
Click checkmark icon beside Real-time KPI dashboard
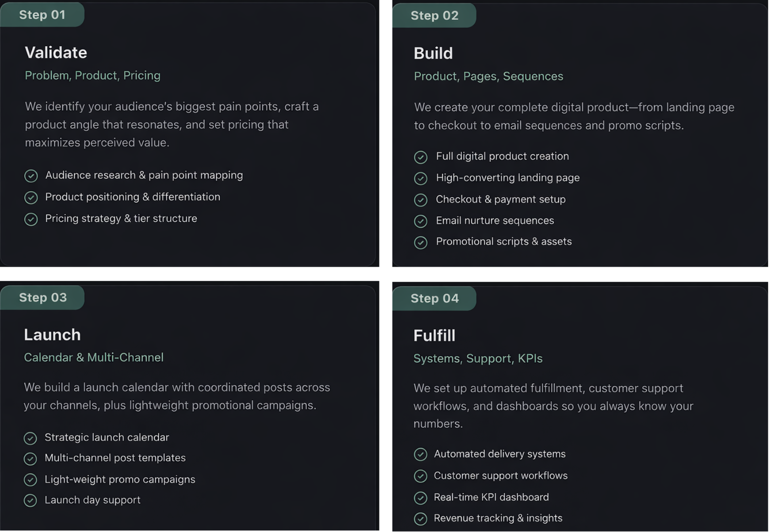pos(420,498)
